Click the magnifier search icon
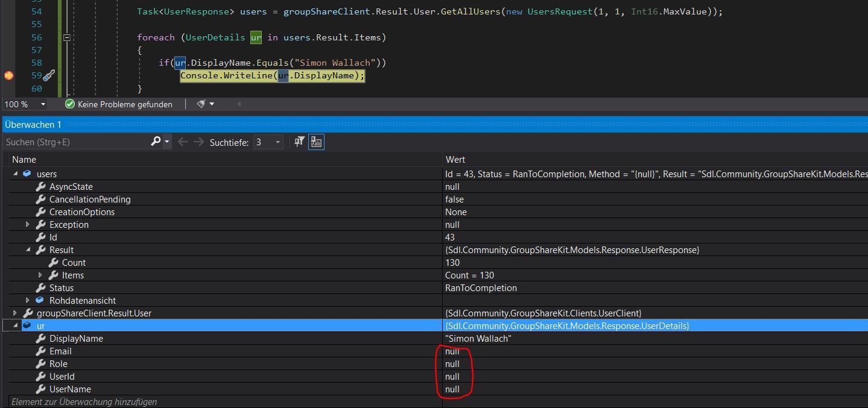 [156, 142]
